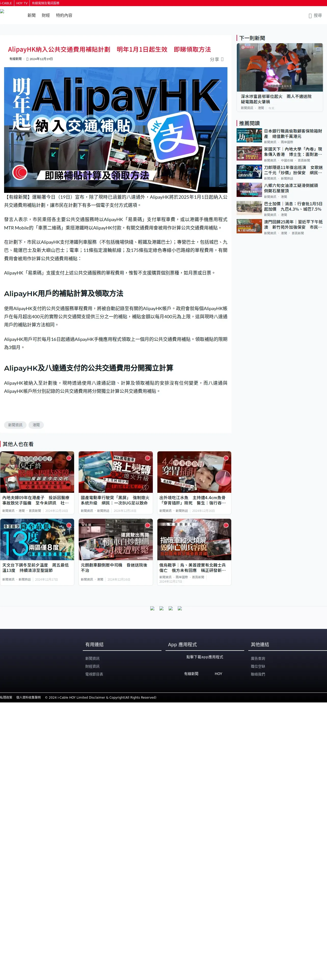The width and height of the screenshot is (327, 980).
Task: Open the 特約內容 navigation item
Action: 64,16
